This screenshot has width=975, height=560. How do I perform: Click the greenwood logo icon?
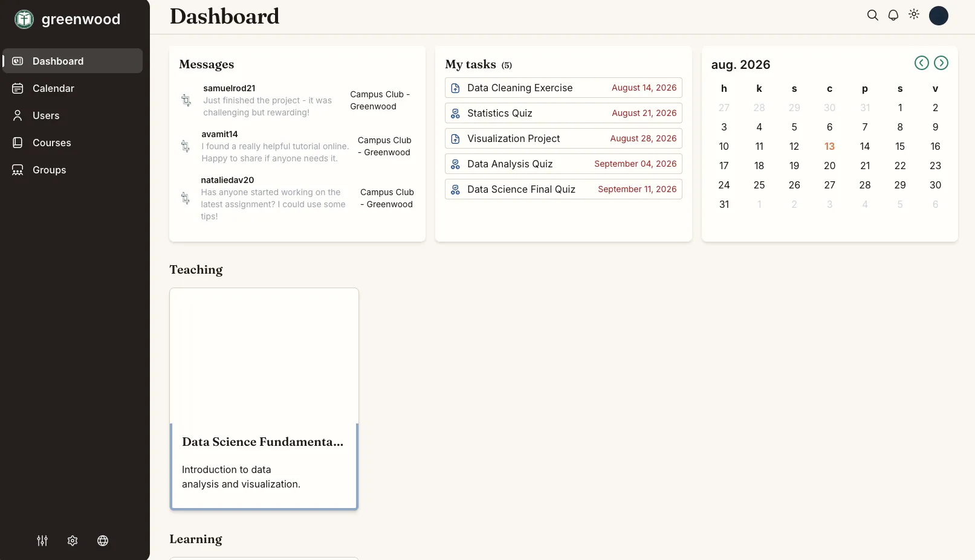point(24,19)
